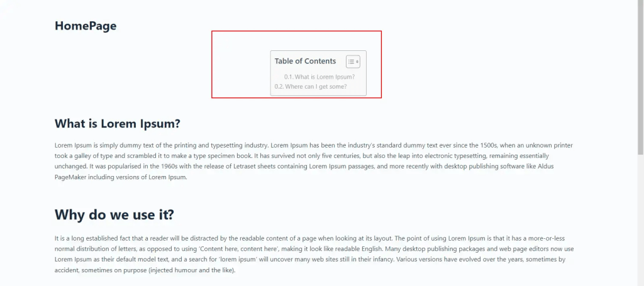Jump to '0.2. Where can I get some?'

(x=311, y=87)
